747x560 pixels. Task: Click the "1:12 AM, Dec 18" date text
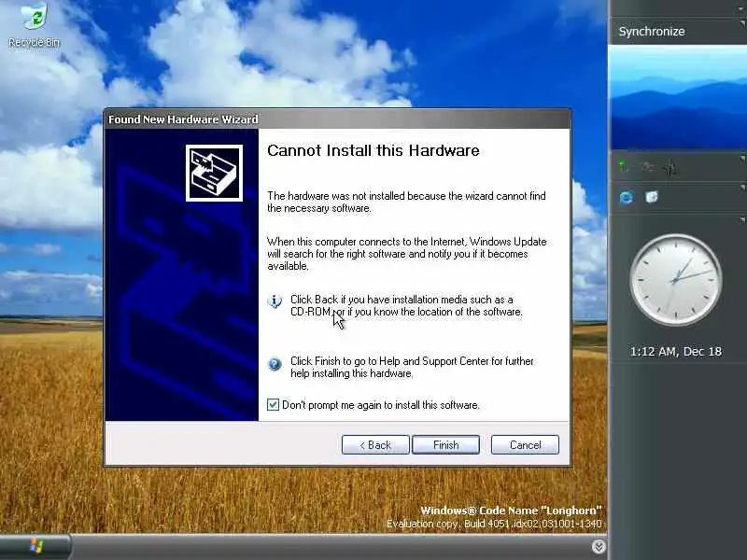pyautogui.click(x=675, y=352)
